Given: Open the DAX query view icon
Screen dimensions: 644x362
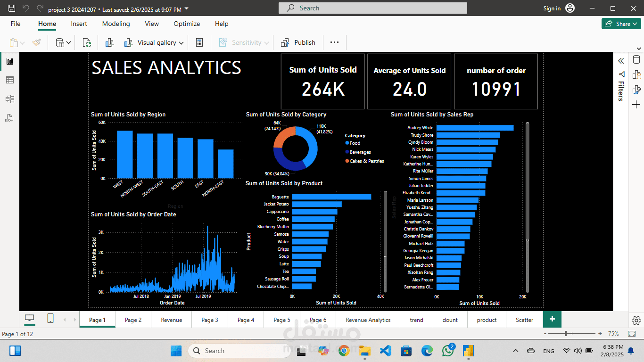Looking at the screenshot, I should (9, 118).
